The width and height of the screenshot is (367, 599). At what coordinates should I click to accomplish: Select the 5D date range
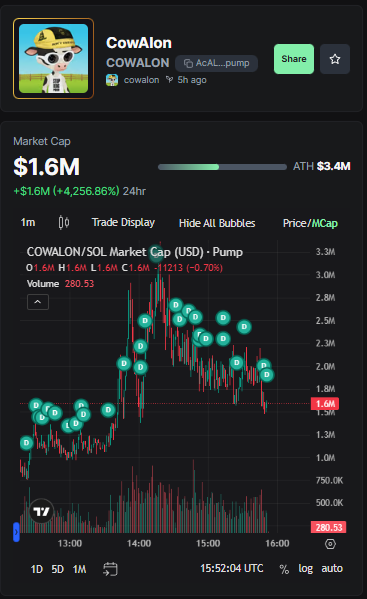coord(58,569)
